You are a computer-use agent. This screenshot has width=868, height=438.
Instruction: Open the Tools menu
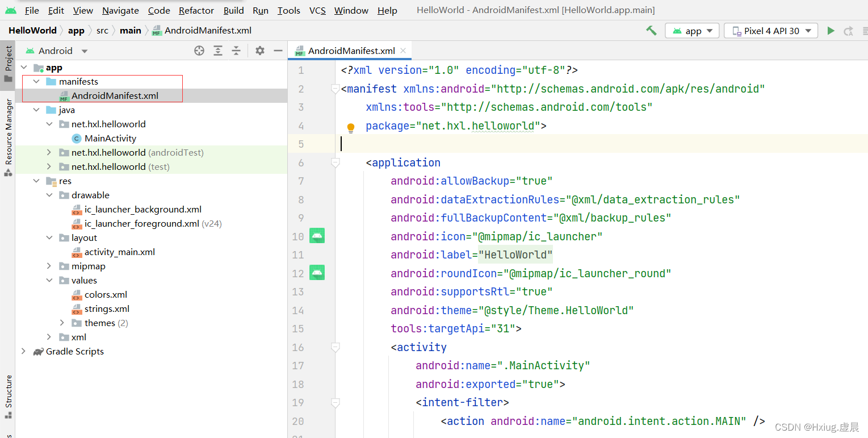289,10
